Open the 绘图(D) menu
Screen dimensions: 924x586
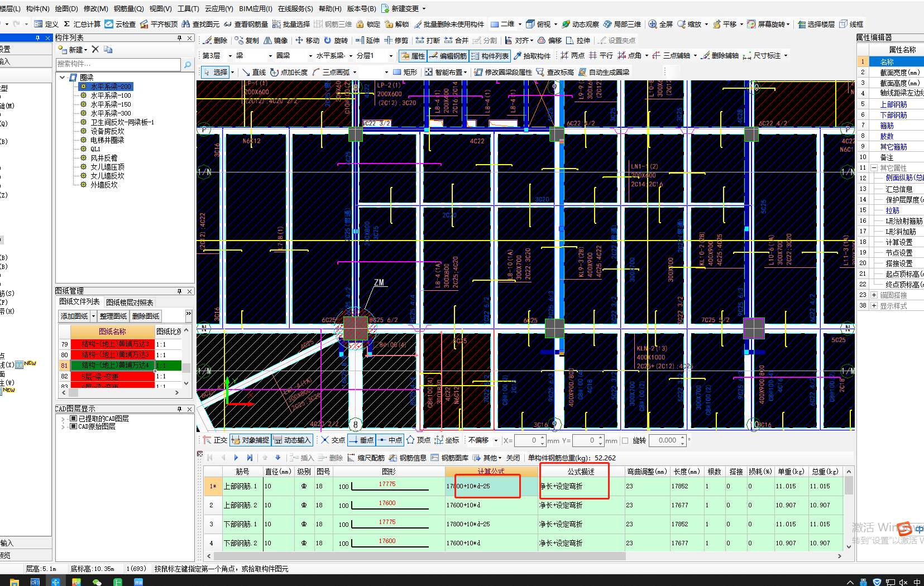(66, 8)
